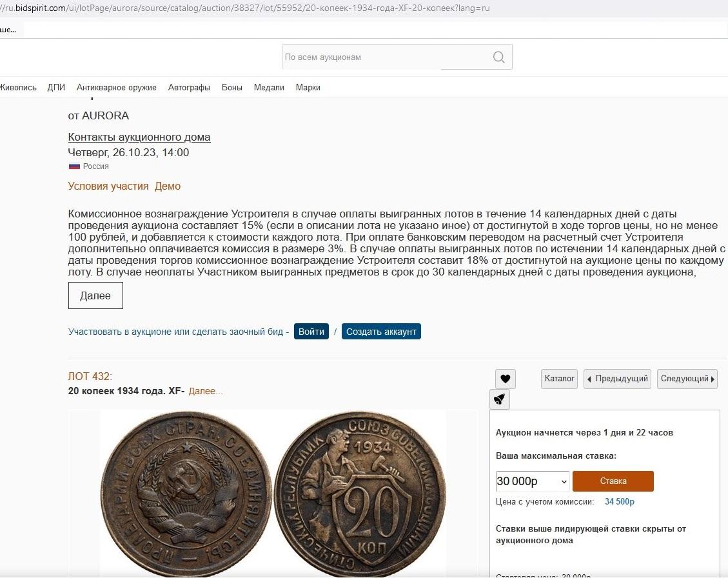
Task: Click right arrow on Следующий button
Action: point(713,379)
